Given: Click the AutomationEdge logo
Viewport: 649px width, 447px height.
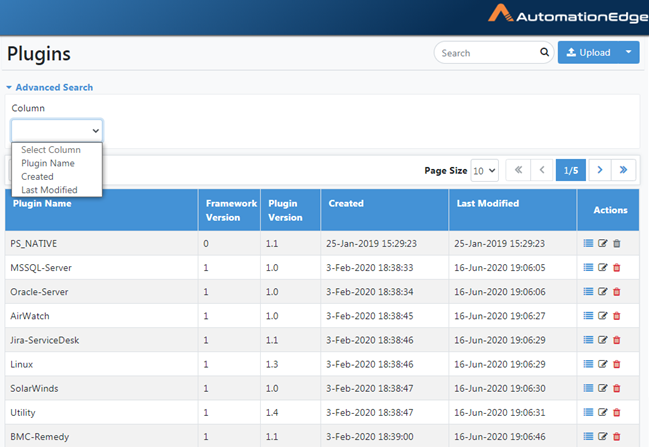Looking at the screenshot, I should click(568, 14).
